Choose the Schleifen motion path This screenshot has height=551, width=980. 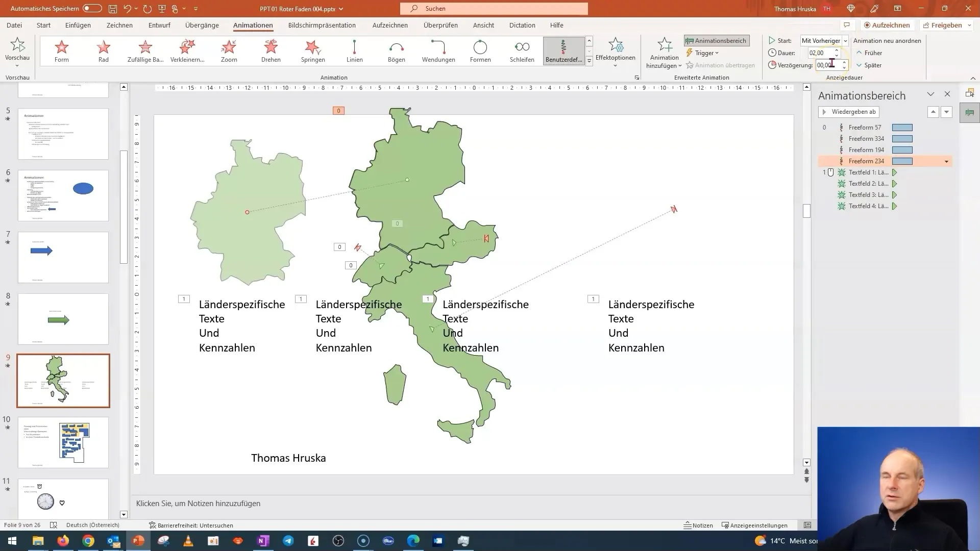[522, 51]
